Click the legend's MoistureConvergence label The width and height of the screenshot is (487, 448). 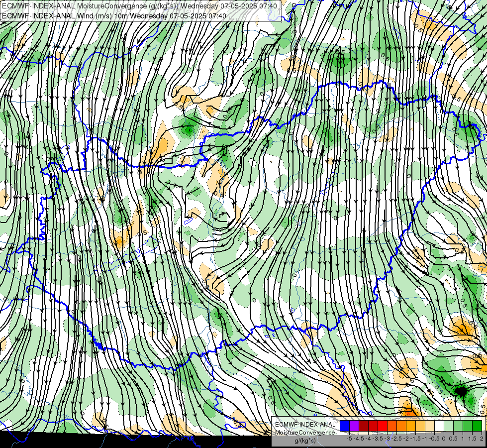tap(305, 433)
